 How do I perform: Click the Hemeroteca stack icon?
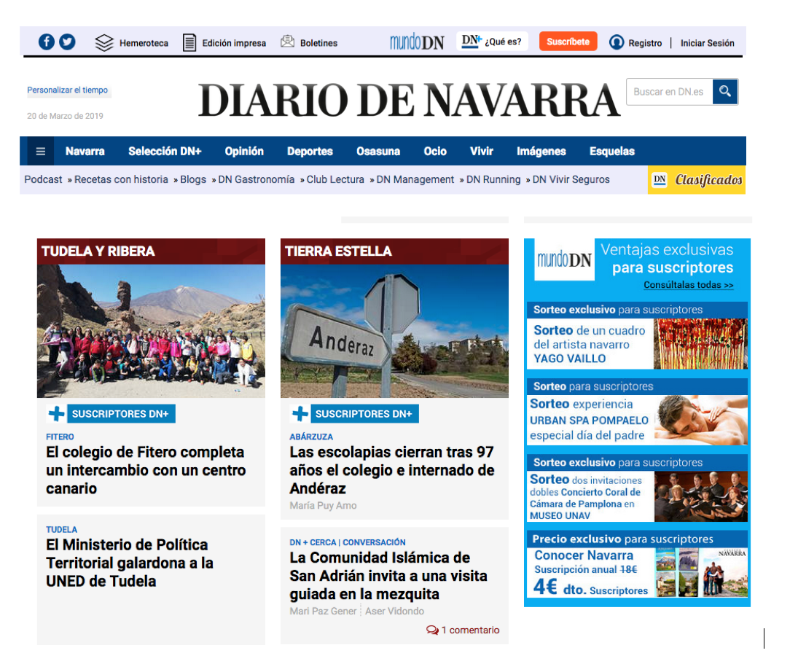[104, 43]
